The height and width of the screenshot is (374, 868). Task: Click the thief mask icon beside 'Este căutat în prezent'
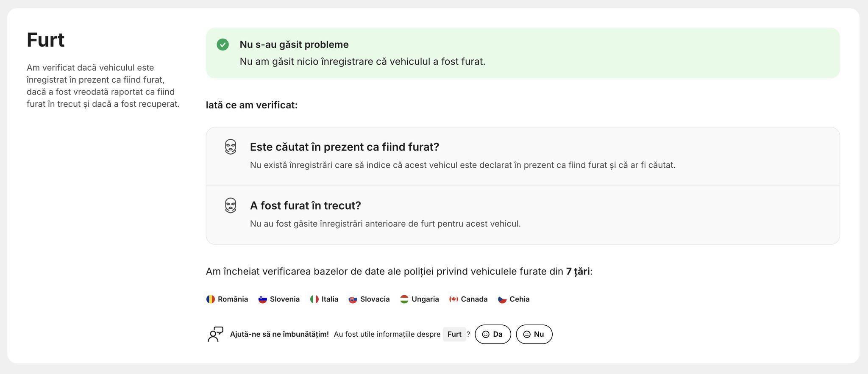coord(231,147)
